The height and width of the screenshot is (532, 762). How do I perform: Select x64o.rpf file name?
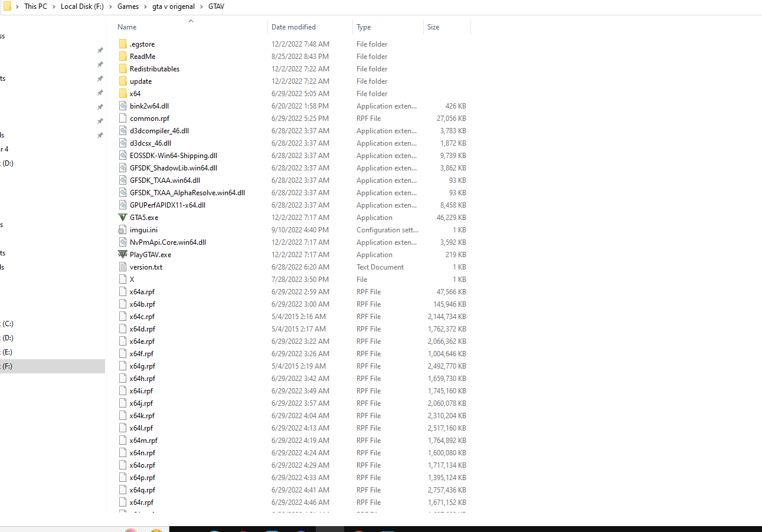[142, 465]
